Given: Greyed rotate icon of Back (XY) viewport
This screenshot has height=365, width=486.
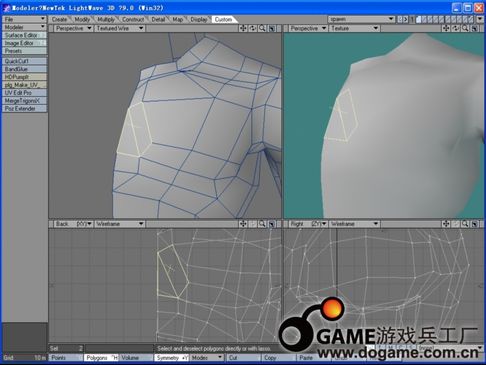Looking at the screenshot, I should click(253, 224).
